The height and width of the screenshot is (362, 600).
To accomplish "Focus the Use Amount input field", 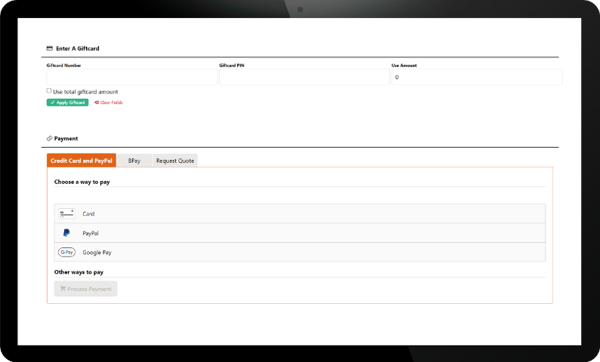I will [x=477, y=77].
